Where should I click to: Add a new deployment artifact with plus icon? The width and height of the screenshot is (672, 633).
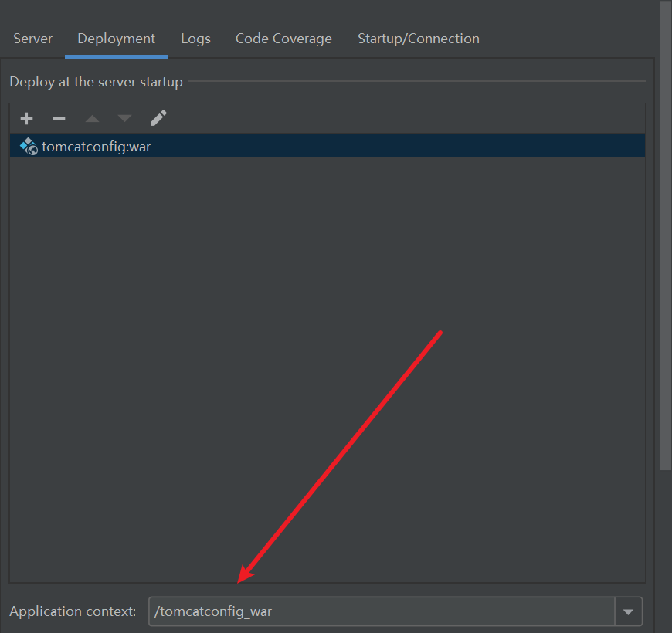click(x=26, y=118)
